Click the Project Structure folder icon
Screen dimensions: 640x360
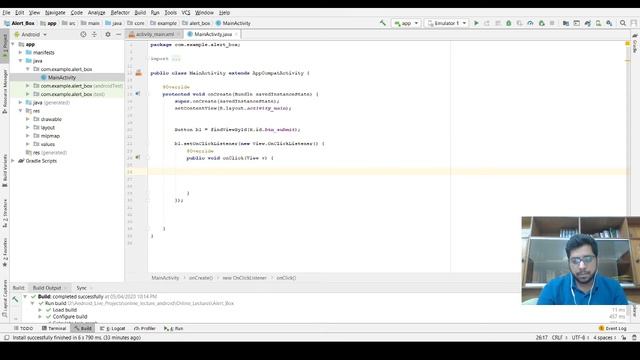tap(566, 23)
